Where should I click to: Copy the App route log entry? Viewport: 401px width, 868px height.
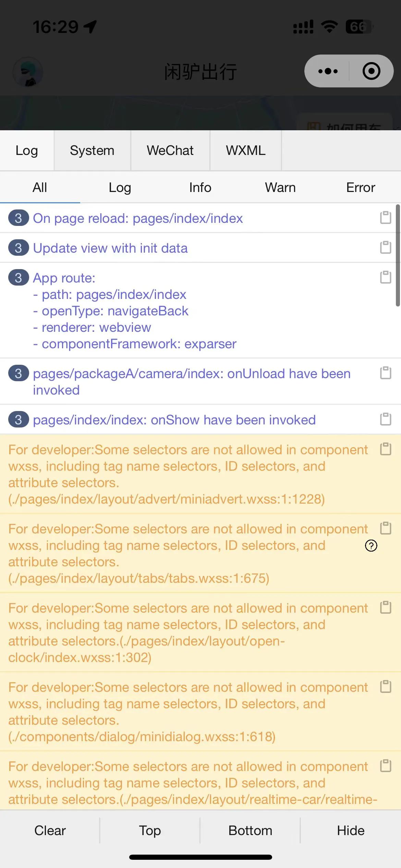(386, 277)
